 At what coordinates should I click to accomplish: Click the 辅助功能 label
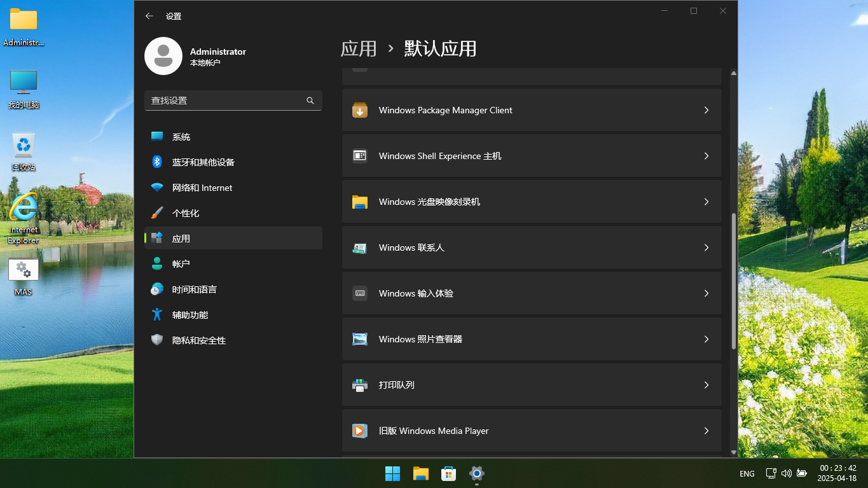190,315
